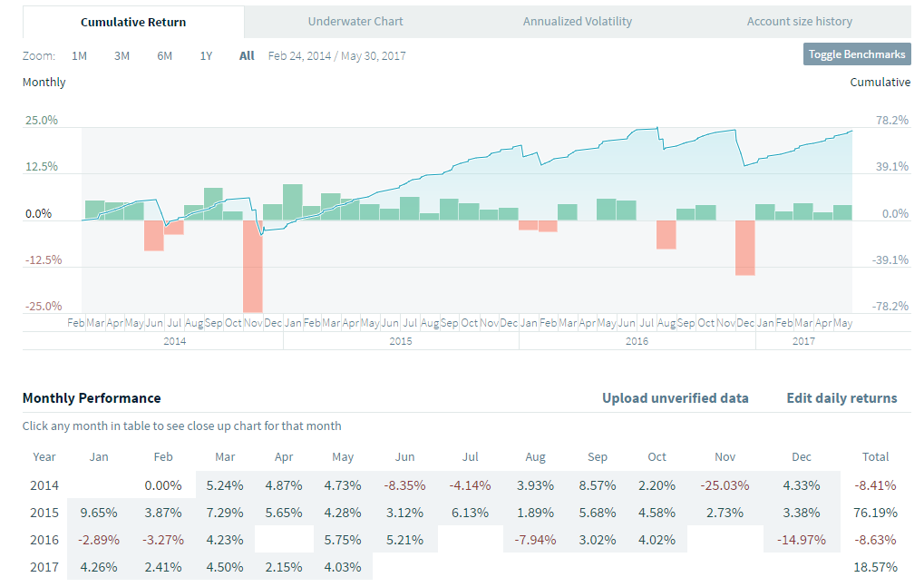Open the Annualized Volatility tab

point(578,22)
